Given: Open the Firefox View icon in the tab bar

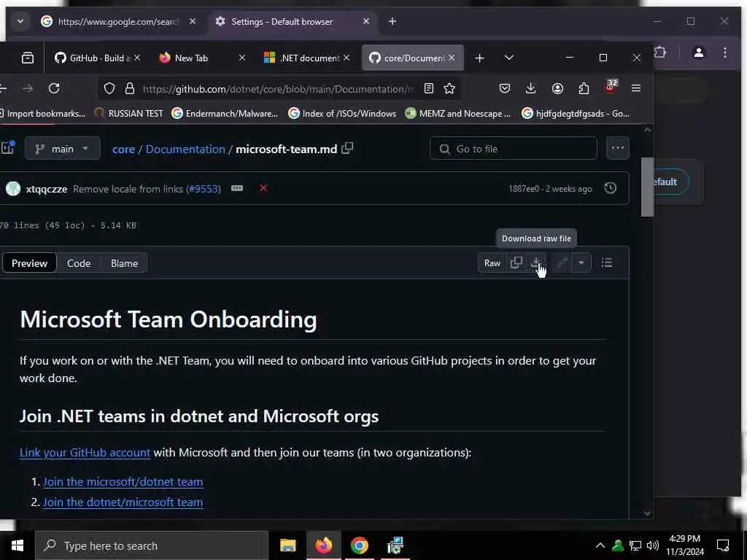Looking at the screenshot, I should pos(28,58).
